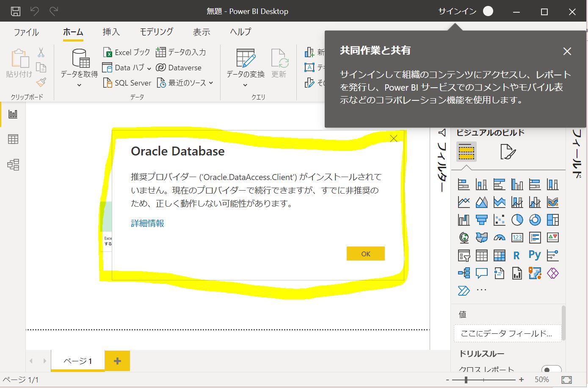Switch to the 挿入 tab
The height and width of the screenshot is (388, 588).
pyautogui.click(x=111, y=32)
